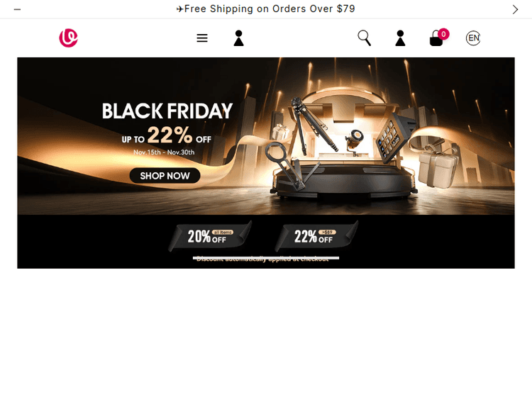The image size is (532, 399).
Task: Click the Nov.15th - Nov.30th date text
Action: pos(164,152)
